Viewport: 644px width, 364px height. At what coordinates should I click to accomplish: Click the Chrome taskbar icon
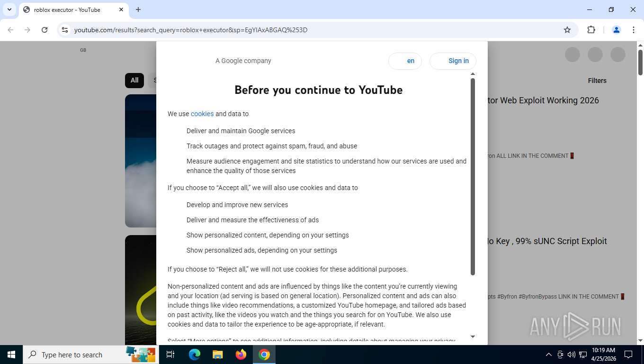[264, 355]
